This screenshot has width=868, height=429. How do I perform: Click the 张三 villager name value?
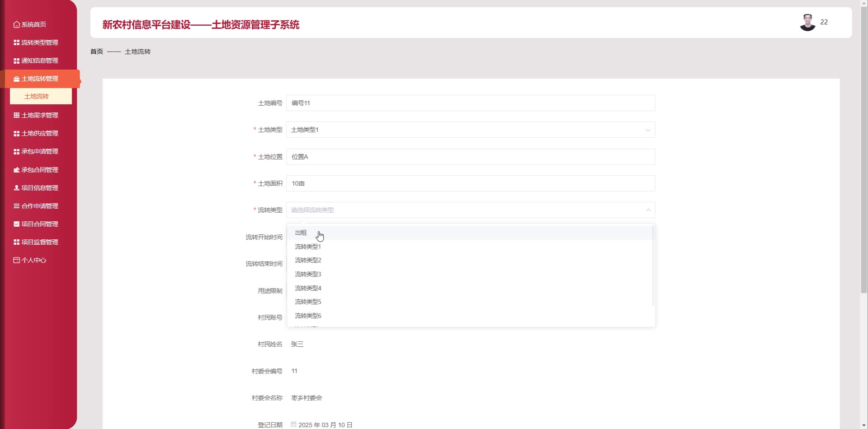(x=297, y=344)
